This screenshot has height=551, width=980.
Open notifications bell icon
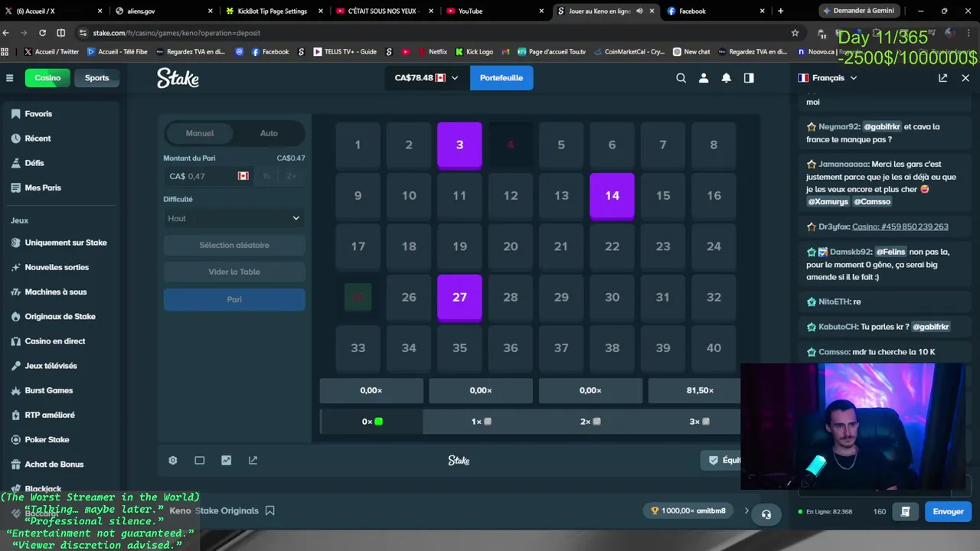coord(726,78)
